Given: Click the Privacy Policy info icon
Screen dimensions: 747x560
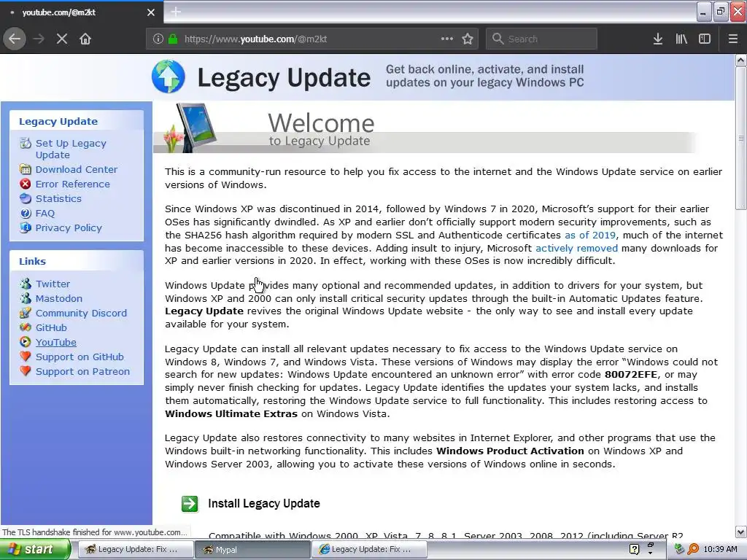Looking at the screenshot, I should point(26,227).
